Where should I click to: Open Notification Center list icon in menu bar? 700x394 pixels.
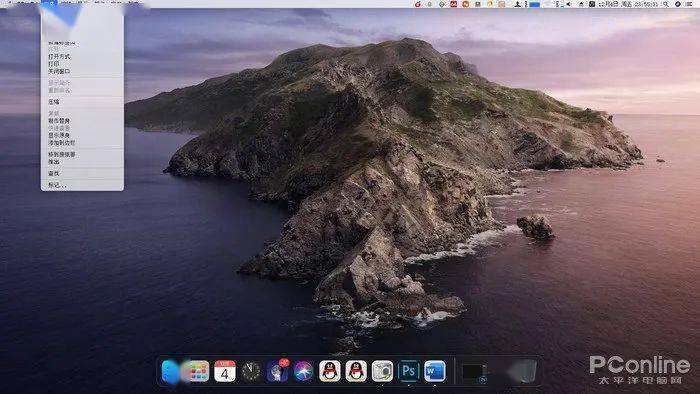[x=690, y=4]
